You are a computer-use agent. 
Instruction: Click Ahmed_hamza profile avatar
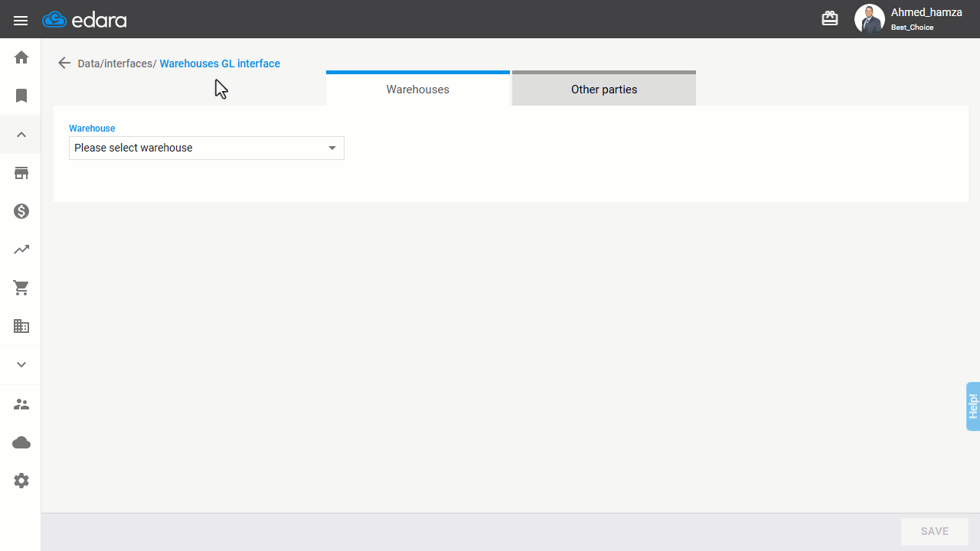870,19
